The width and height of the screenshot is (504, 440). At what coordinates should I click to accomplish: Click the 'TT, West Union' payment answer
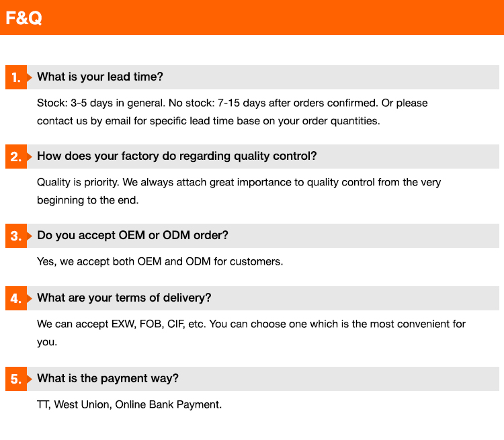129,404
